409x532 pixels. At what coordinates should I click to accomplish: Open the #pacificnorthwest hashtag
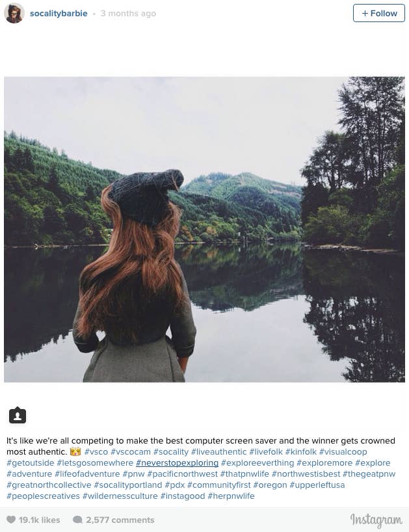[x=183, y=473]
